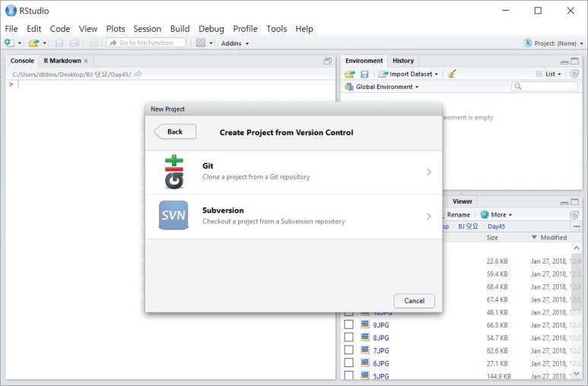588x386 pixels.
Task: Check the box for 8.JPG
Action: 348,337
